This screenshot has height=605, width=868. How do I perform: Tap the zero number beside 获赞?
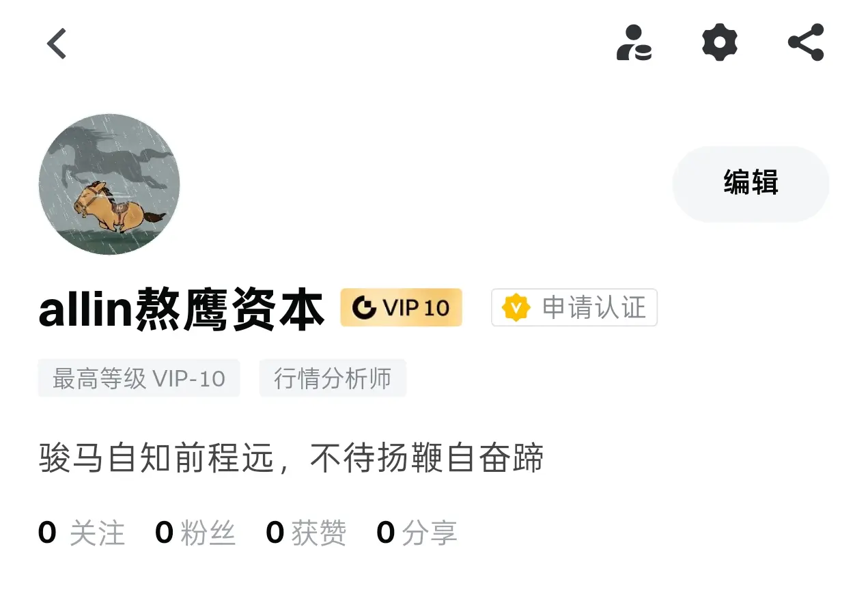click(x=275, y=533)
